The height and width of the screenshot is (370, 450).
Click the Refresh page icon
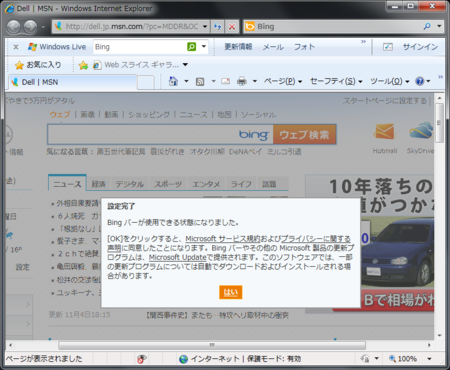pos(218,26)
